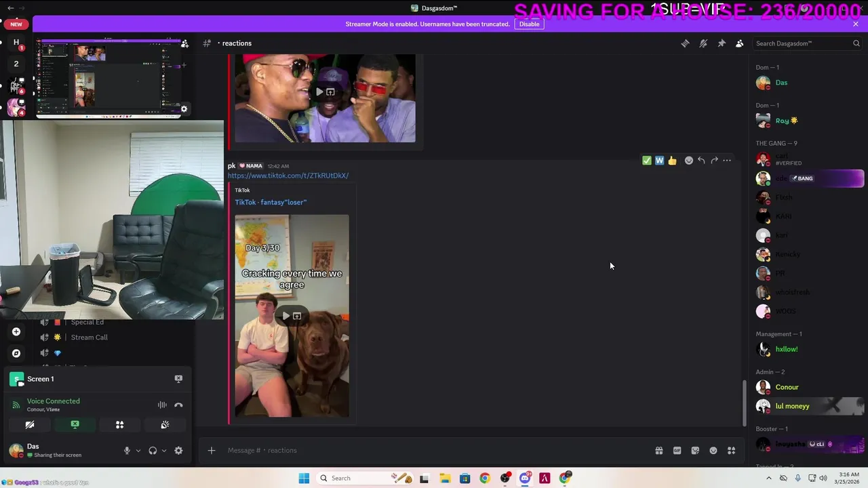The width and height of the screenshot is (868, 488).
Task: Stop streaming Screen 1
Action: coord(178,379)
